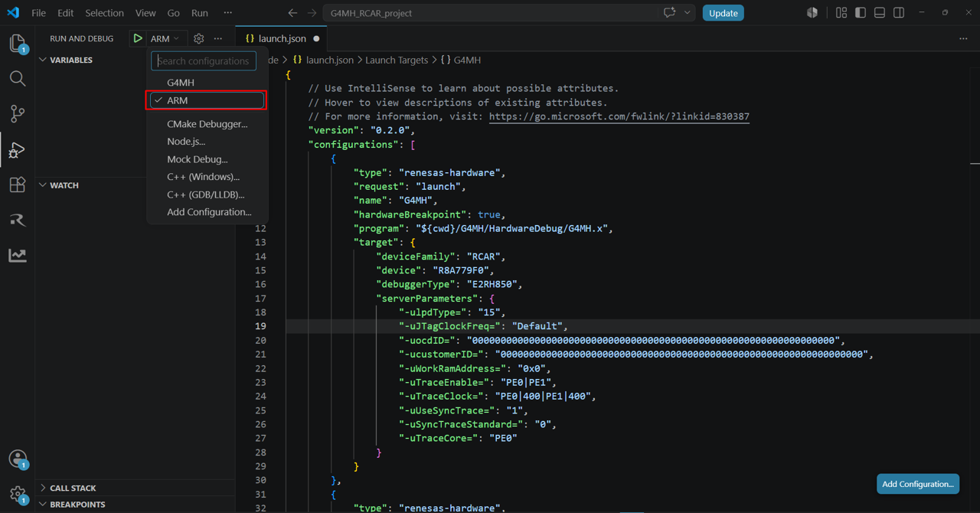Click the "-uTraceCore=": "PE0" line
Screen dimensions: 980x513
point(458,438)
